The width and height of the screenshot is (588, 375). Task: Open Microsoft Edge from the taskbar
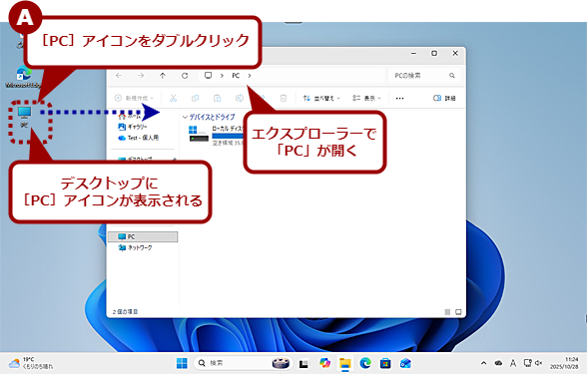[x=365, y=363]
